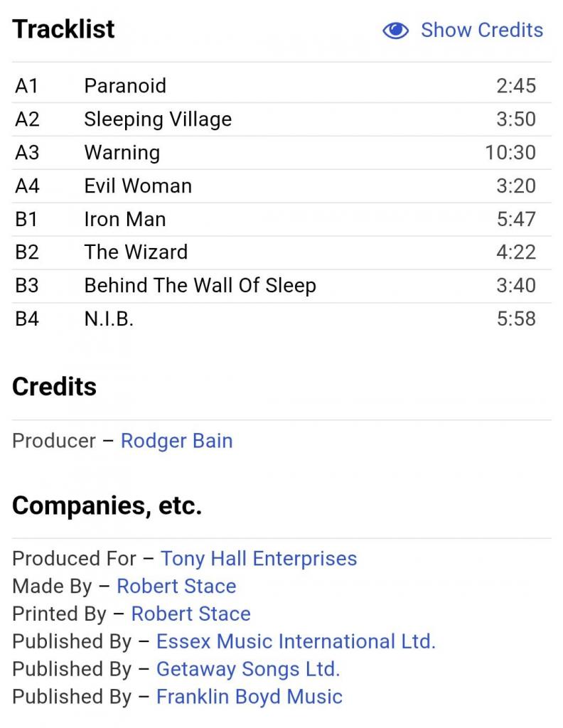Click the Companies, etc. section heading

click(x=107, y=505)
